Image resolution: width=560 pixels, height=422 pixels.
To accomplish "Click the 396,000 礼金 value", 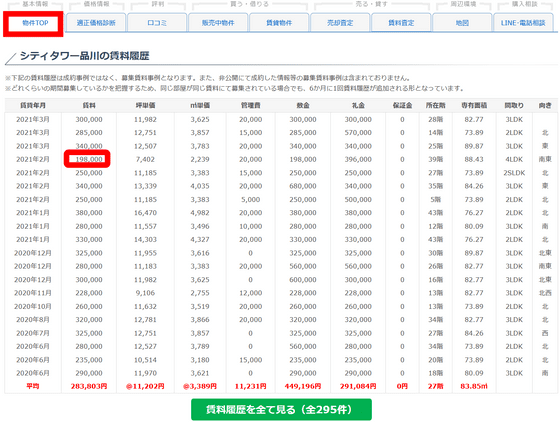I will (x=358, y=159).
